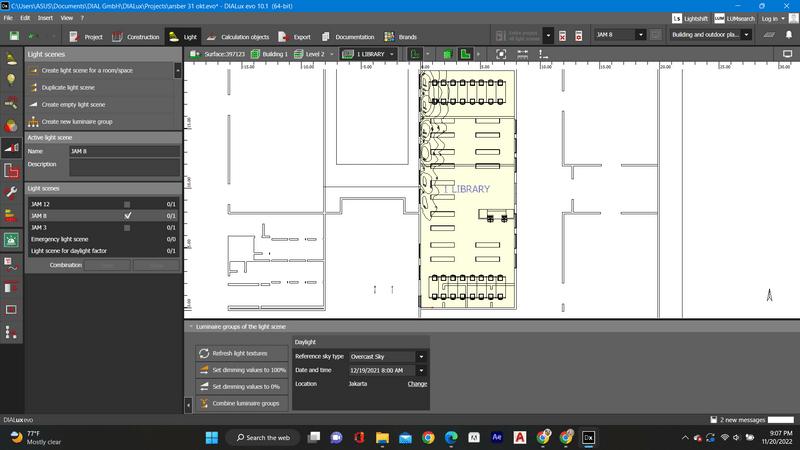Click Create light scene for a room/space
The height and width of the screenshot is (450, 800).
coord(101,70)
